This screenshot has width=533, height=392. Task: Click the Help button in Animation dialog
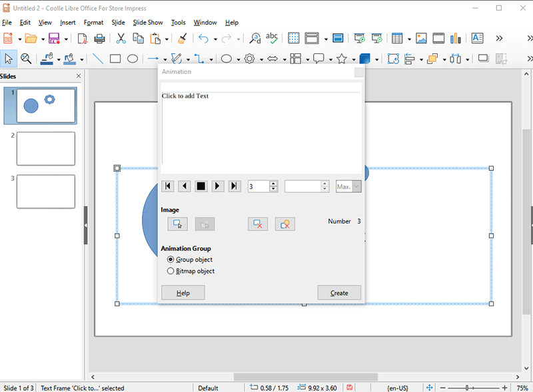(183, 293)
